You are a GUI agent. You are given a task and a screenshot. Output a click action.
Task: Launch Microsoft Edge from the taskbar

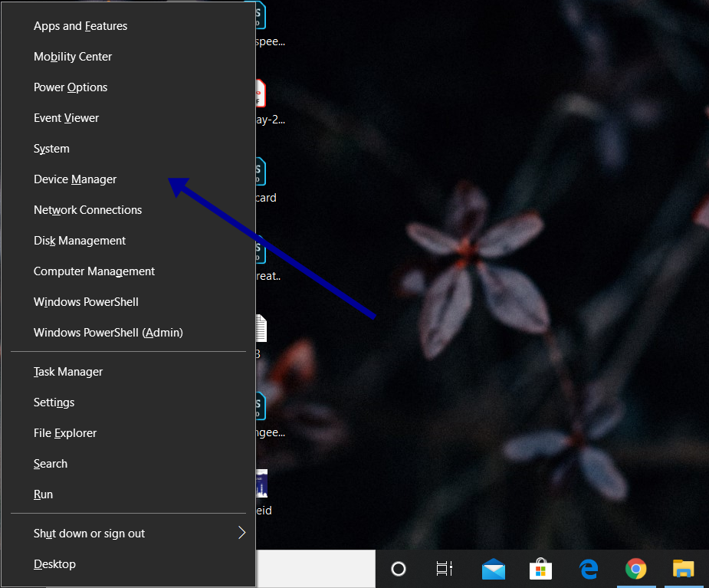[x=588, y=569]
